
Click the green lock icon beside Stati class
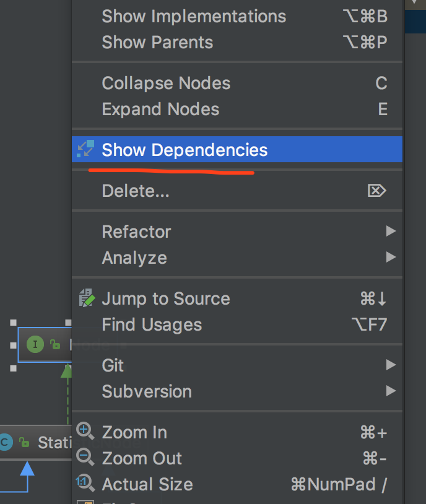pyautogui.click(x=24, y=442)
